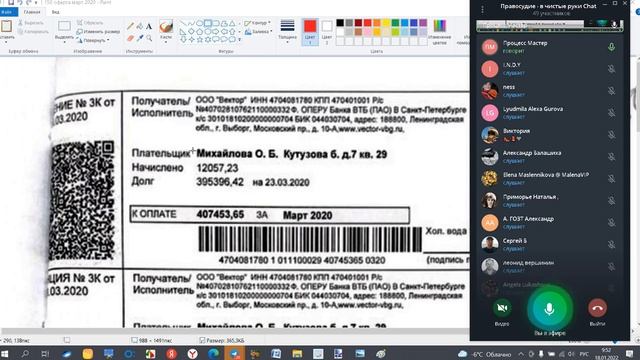Choose the five-point star shape
Viewport: 640px width, 360px height.
click(200, 40)
